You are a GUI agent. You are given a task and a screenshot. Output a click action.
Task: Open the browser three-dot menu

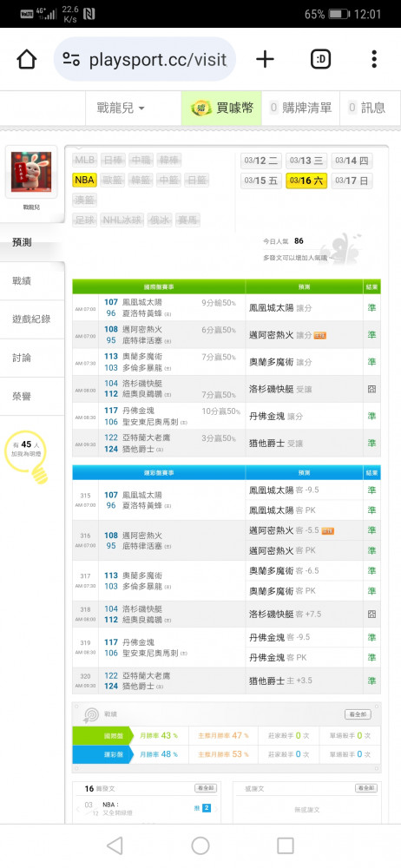[374, 59]
